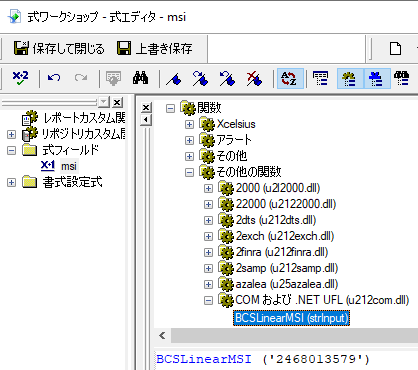
Task: Click Save and Close (保存して閉じる) button
Action: point(59,49)
